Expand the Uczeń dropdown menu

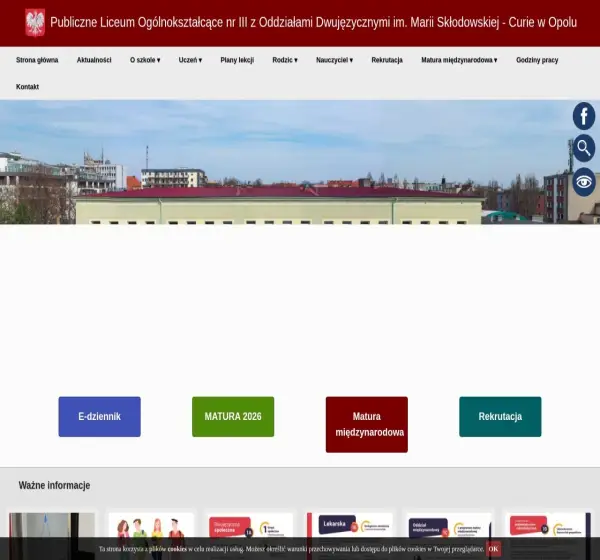(x=190, y=60)
